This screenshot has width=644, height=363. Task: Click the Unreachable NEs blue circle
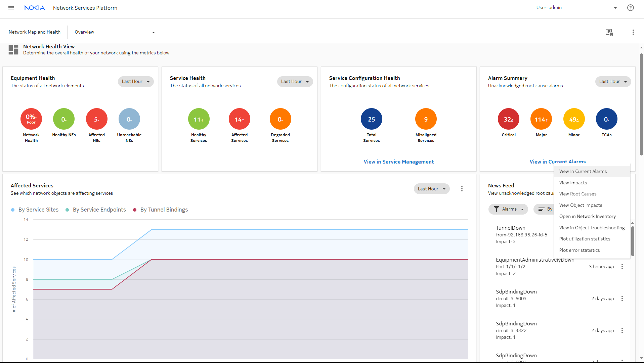[129, 119]
